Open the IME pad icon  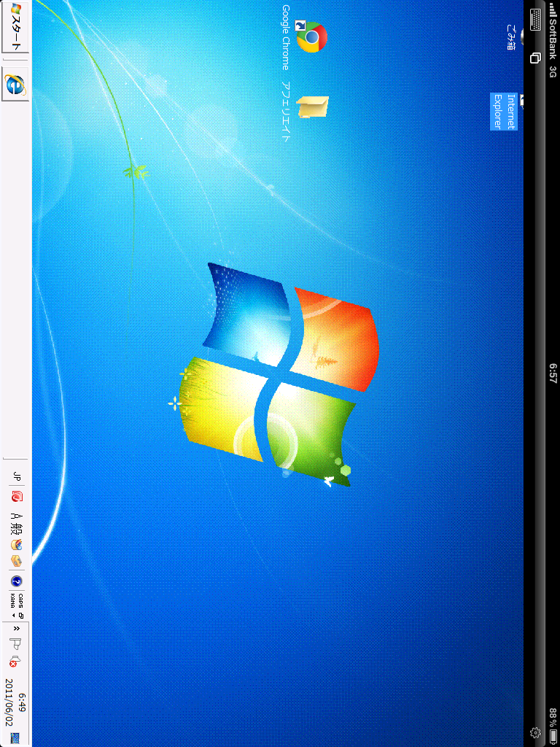(x=17, y=544)
